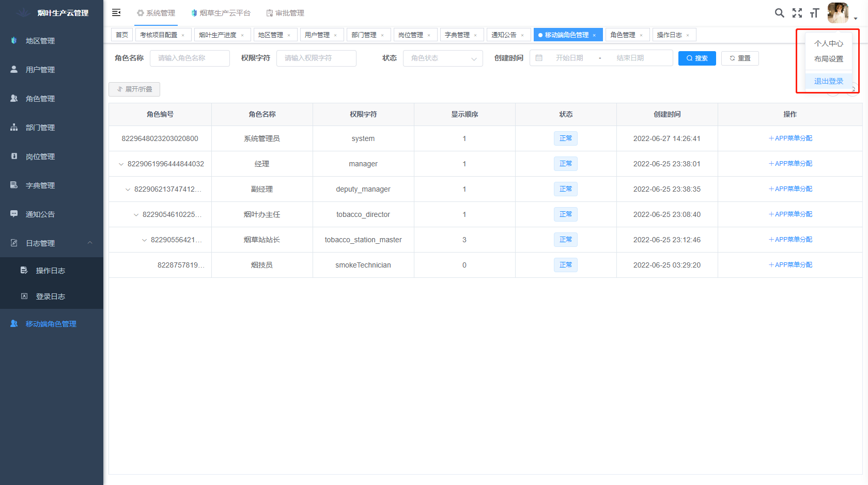Click the font size icon
The width and height of the screenshot is (868, 485).
pyautogui.click(x=815, y=13)
